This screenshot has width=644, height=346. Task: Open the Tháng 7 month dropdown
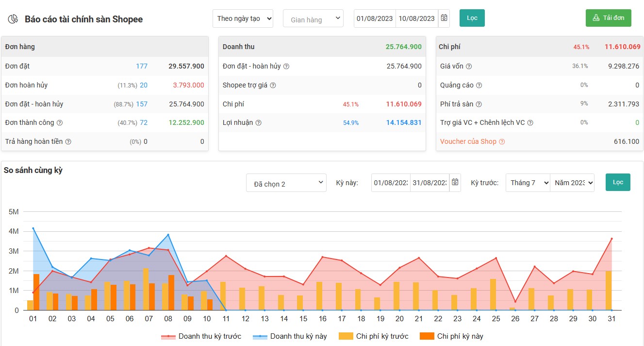click(x=528, y=183)
